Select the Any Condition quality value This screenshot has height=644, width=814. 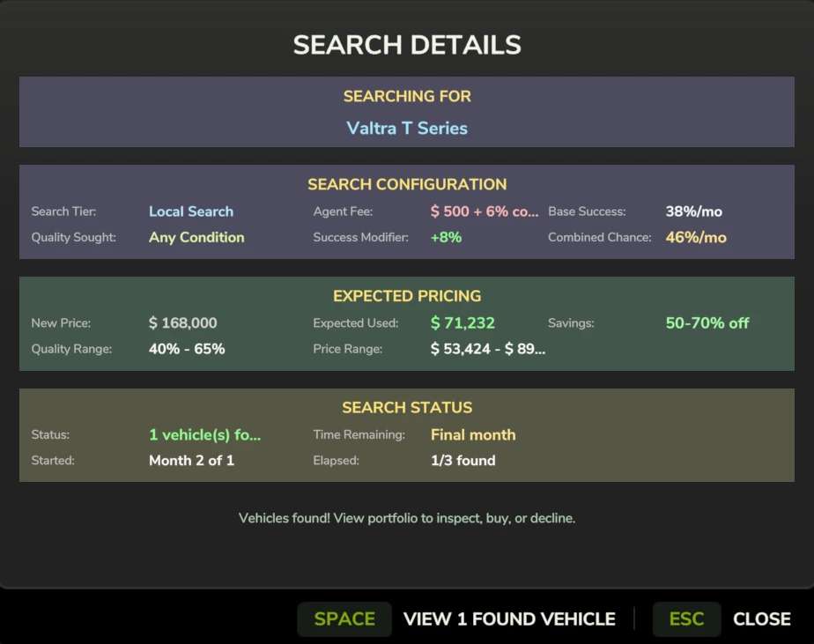click(x=196, y=237)
